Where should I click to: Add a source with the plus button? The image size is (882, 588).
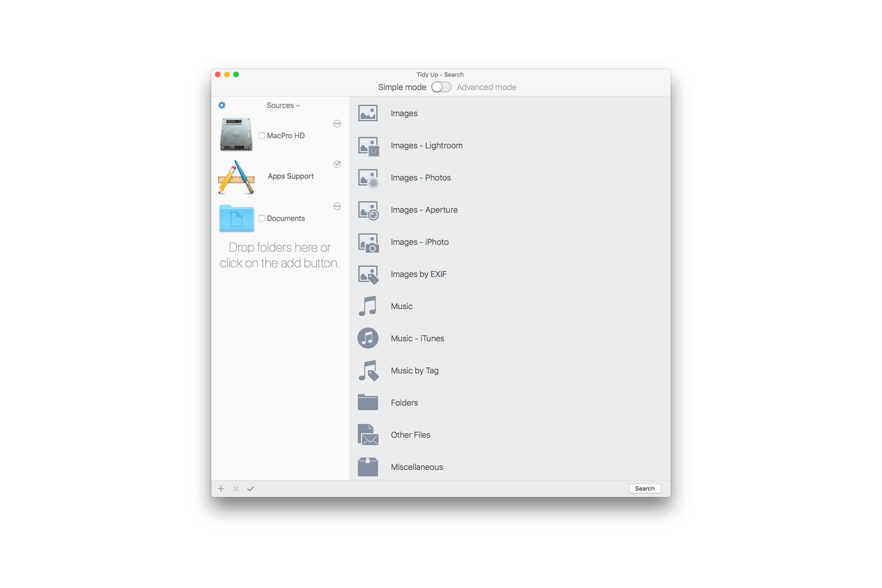click(221, 489)
